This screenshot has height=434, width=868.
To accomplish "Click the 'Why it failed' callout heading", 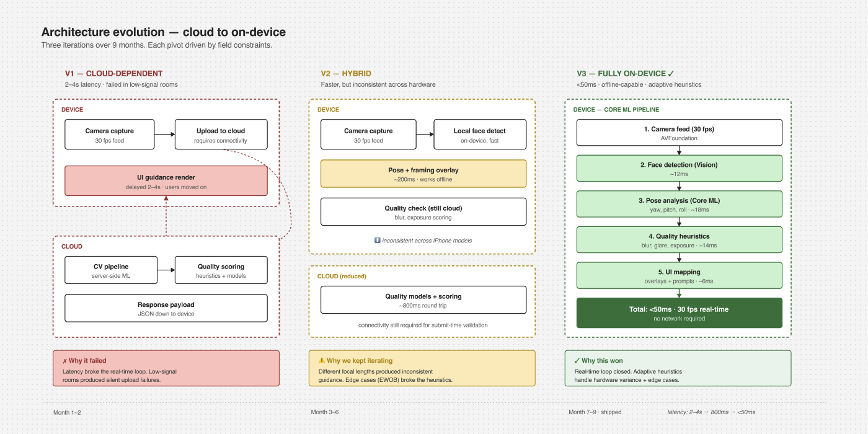I will pyautogui.click(x=87, y=361).
